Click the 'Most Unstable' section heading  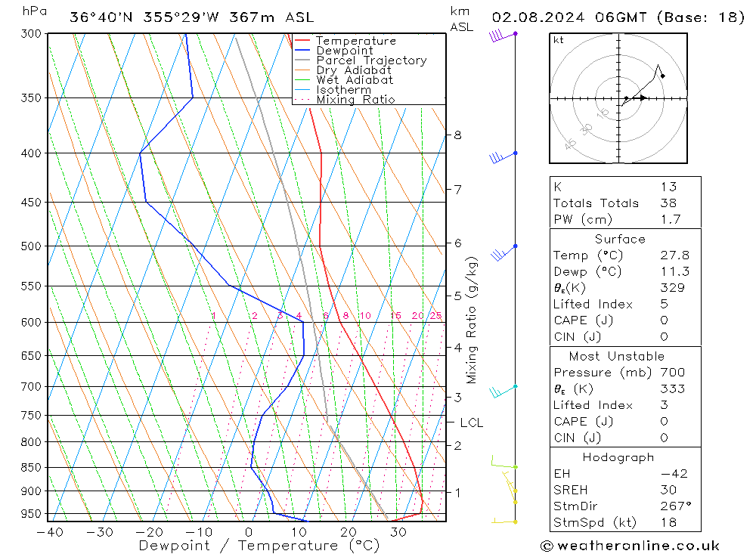pyautogui.click(x=617, y=356)
